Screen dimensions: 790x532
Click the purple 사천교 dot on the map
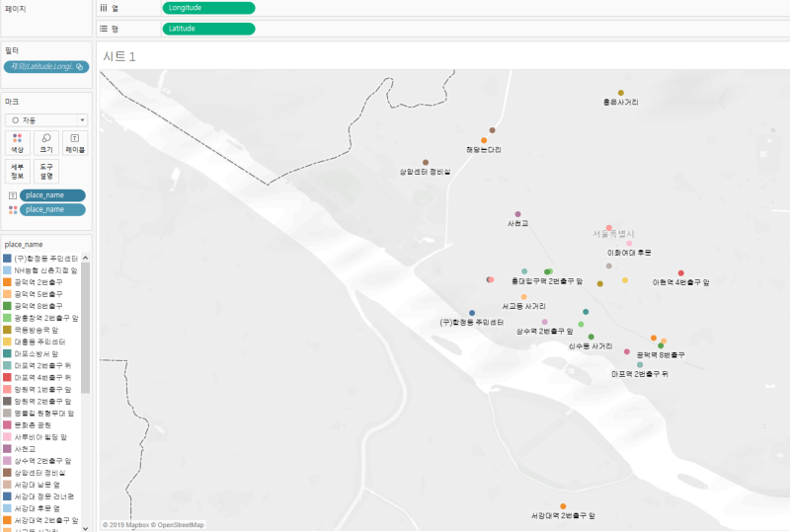517,214
